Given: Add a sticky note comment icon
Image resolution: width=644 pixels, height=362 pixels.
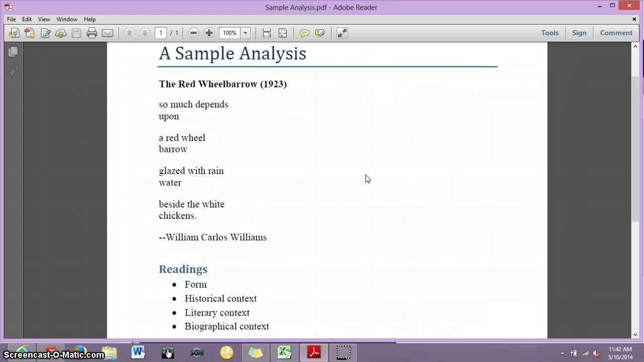Looking at the screenshot, I should pyautogui.click(x=304, y=33).
